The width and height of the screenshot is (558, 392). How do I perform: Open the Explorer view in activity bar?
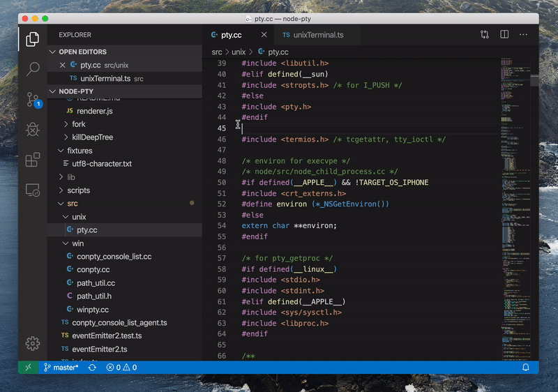tap(32, 39)
